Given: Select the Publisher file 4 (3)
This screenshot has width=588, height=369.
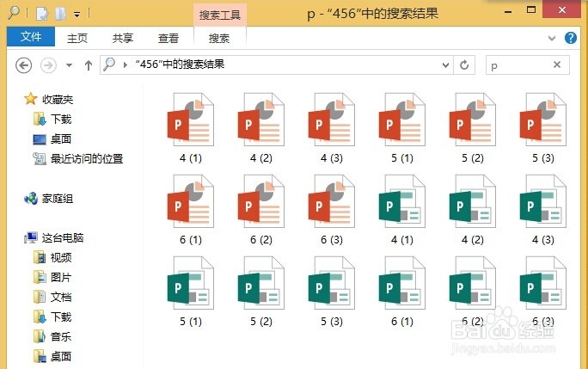Looking at the screenshot, I should pos(543,210).
